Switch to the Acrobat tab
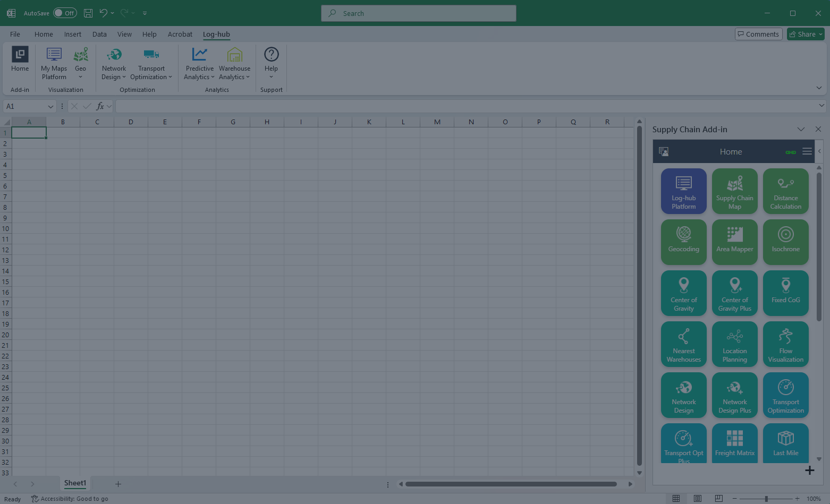This screenshot has height=504, width=830. [x=180, y=34]
